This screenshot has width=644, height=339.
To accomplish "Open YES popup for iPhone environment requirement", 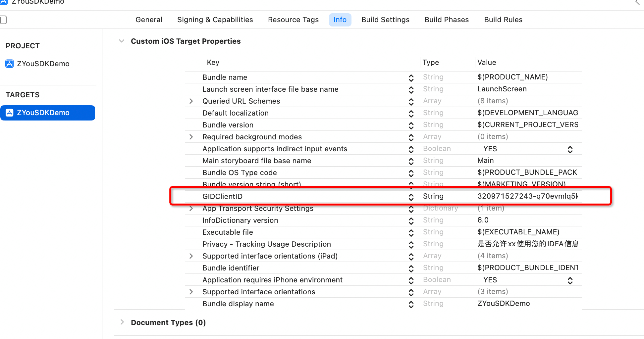I will tap(570, 280).
